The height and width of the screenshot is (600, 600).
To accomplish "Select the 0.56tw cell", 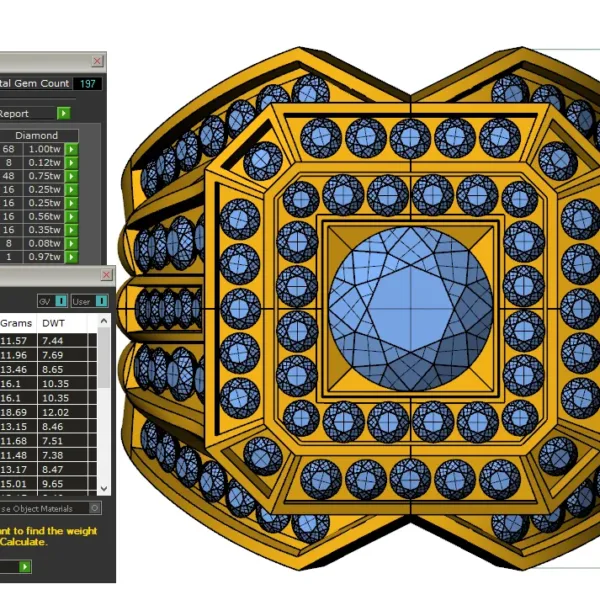I will point(44,217).
